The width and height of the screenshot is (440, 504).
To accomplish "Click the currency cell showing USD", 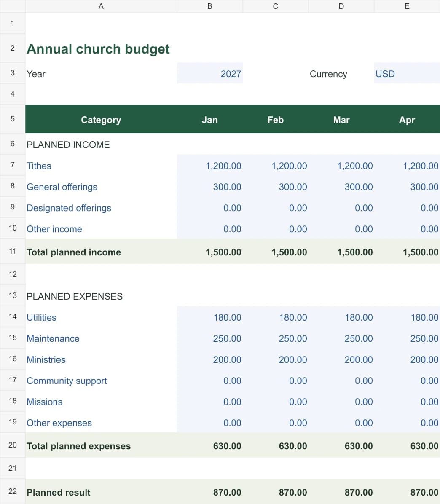I will (x=407, y=73).
